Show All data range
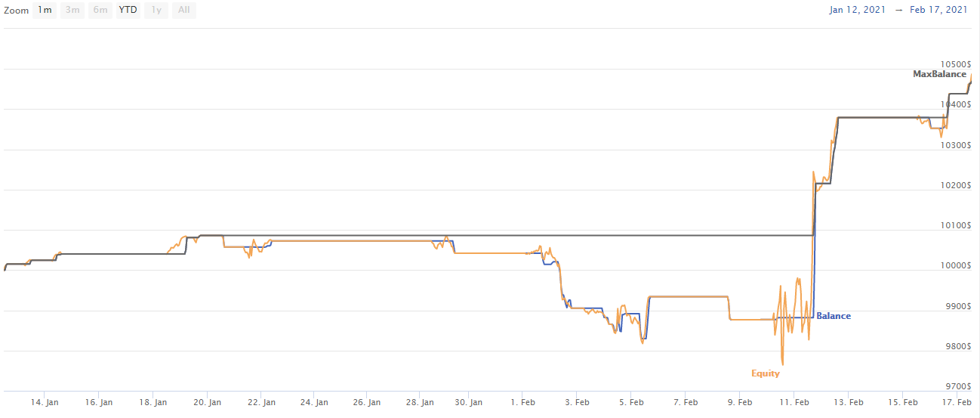980x418 pixels. coord(183,11)
